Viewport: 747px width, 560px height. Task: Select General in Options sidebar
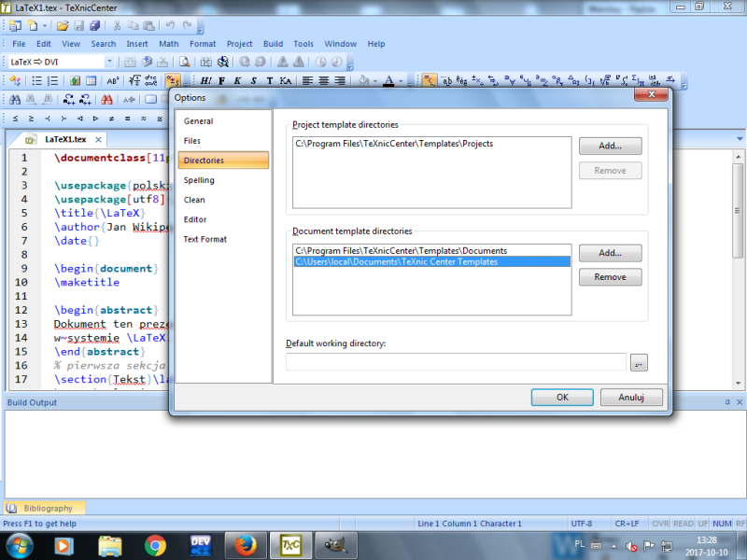[223, 121]
